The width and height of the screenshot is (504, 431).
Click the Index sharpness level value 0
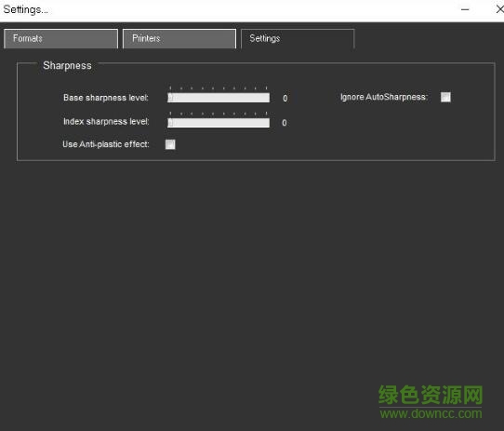[285, 123]
